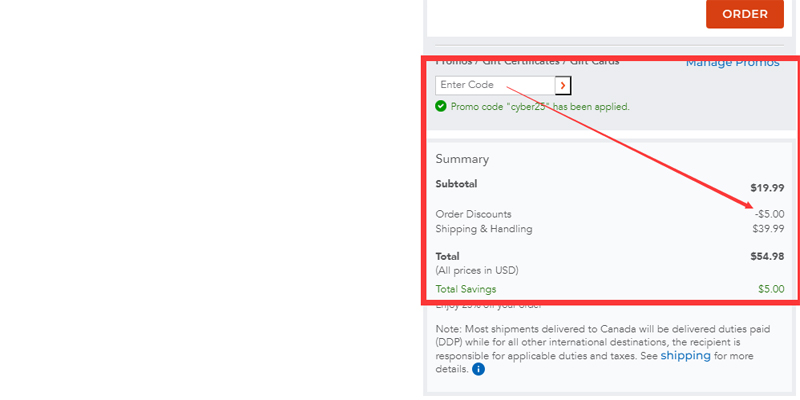Focus the Enter Code promo field
The height and width of the screenshot is (400, 800).
point(495,86)
